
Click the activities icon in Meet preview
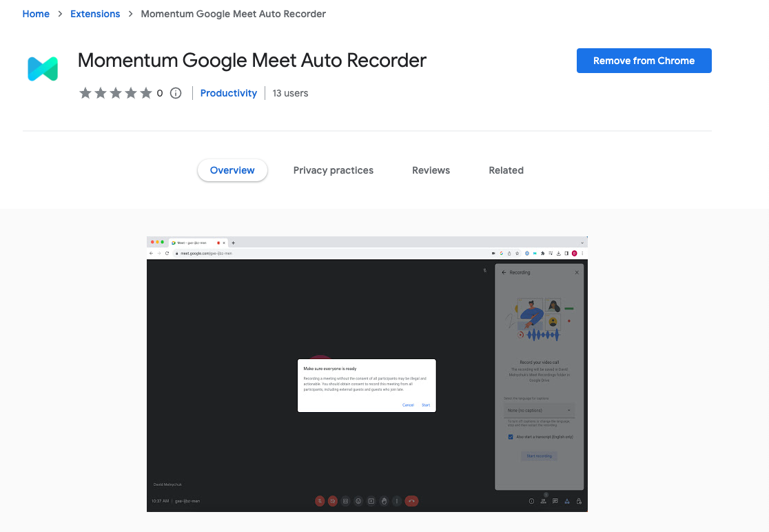pyautogui.click(x=567, y=501)
